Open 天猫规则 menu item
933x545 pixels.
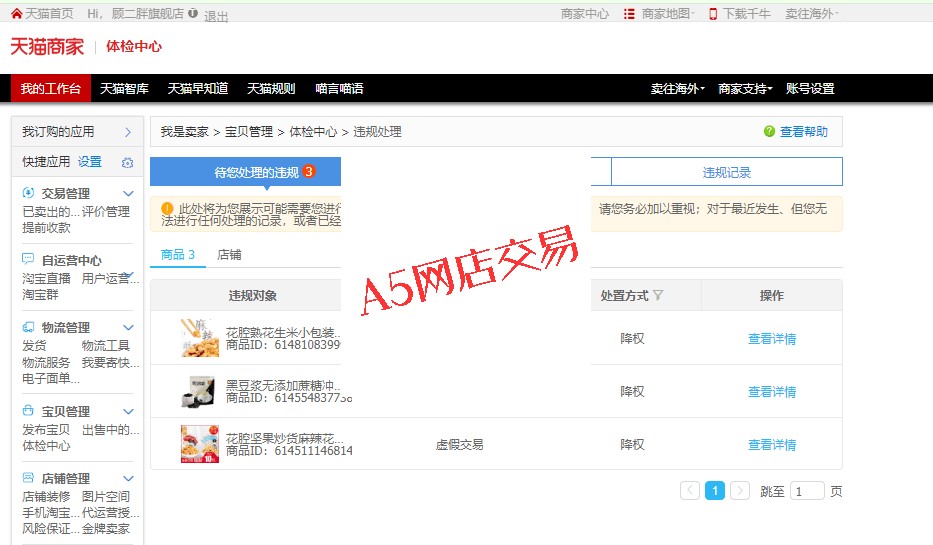click(x=271, y=89)
